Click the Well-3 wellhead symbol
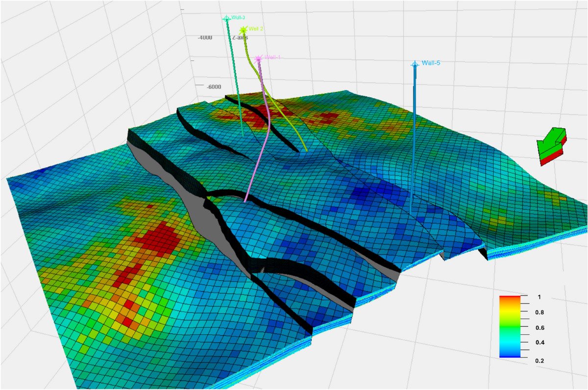This screenshot has width=588, height=390. pyautogui.click(x=226, y=19)
